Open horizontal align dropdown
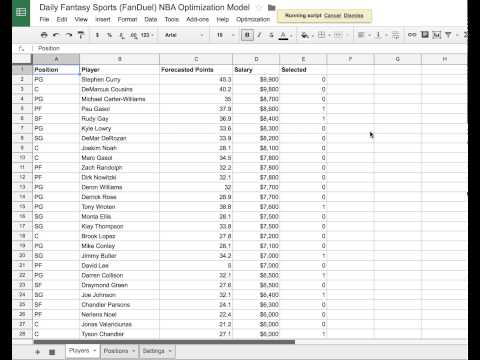 click(363, 35)
